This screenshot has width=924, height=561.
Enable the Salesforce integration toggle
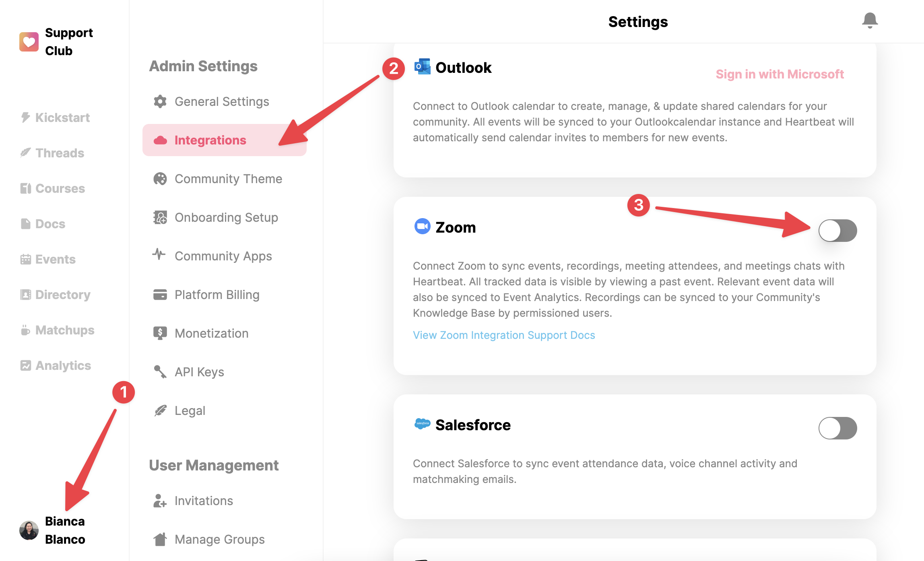(837, 428)
